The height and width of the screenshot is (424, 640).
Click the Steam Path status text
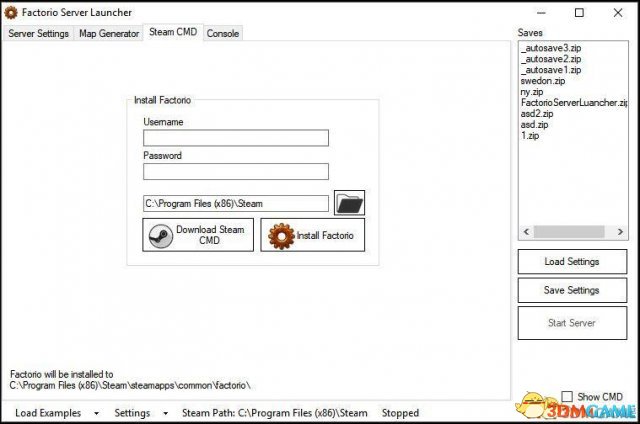click(x=275, y=413)
